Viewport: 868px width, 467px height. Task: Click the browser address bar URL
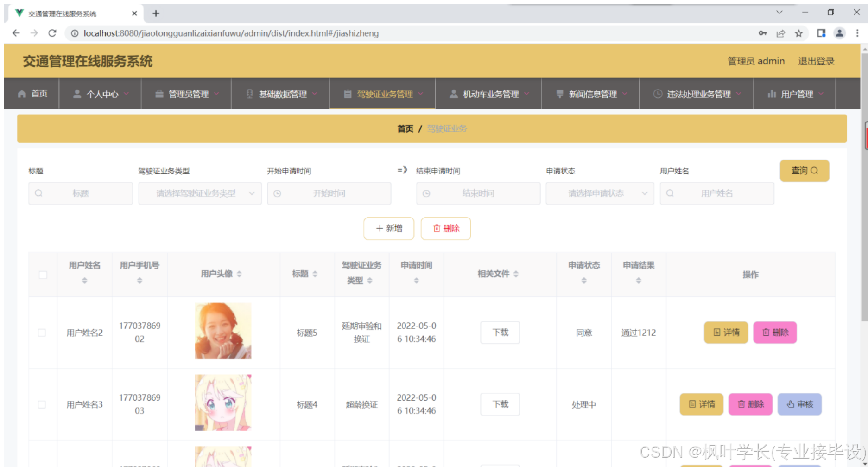pyautogui.click(x=231, y=33)
